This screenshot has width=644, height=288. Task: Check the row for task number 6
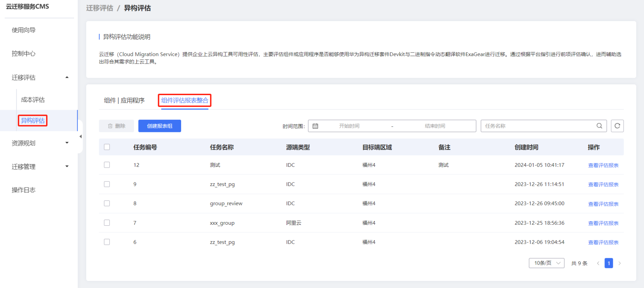[x=107, y=242]
